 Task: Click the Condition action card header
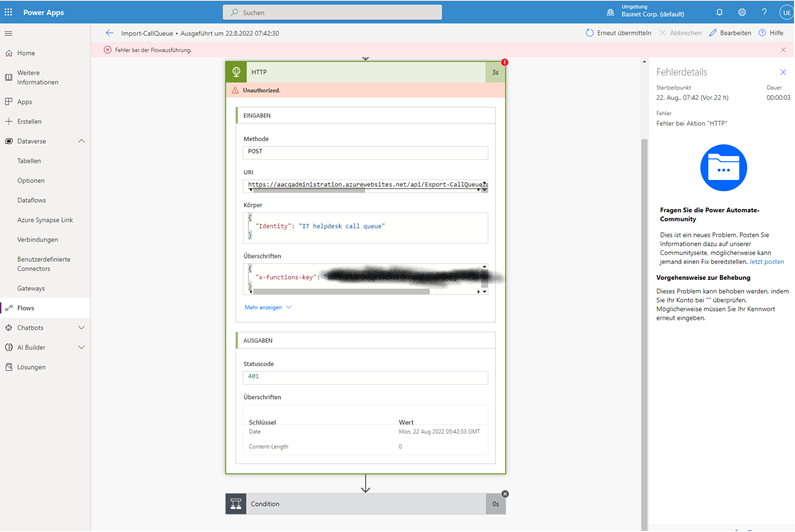pyautogui.click(x=365, y=504)
